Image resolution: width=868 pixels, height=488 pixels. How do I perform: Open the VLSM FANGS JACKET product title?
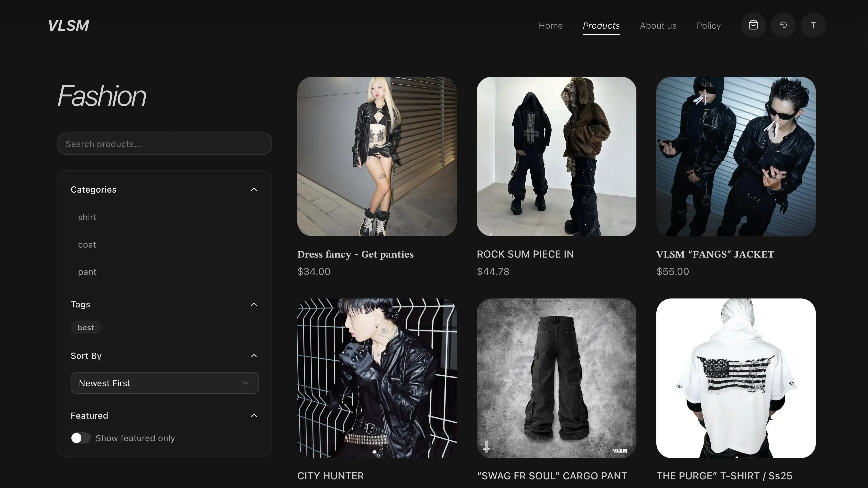(x=715, y=254)
